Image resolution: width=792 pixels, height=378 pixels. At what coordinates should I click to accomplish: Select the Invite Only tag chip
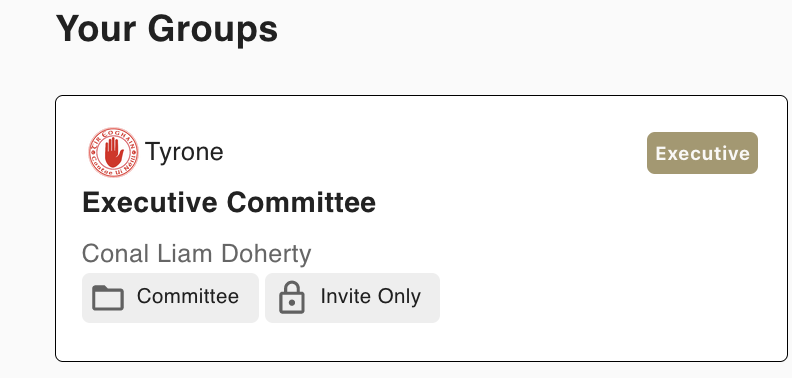point(352,298)
